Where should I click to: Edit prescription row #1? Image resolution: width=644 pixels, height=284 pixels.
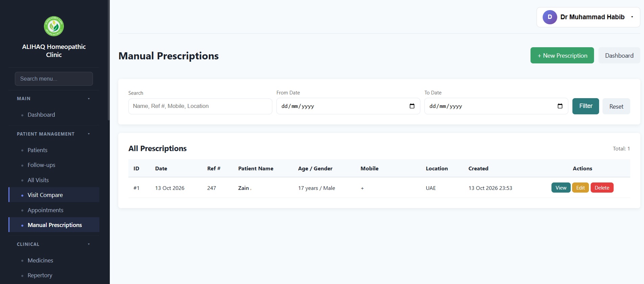tap(580, 188)
